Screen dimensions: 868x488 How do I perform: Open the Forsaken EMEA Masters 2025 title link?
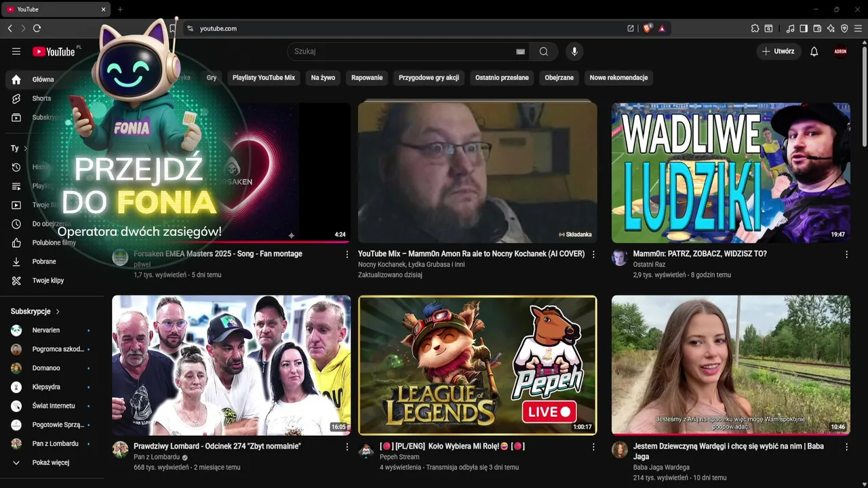tap(218, 253)
